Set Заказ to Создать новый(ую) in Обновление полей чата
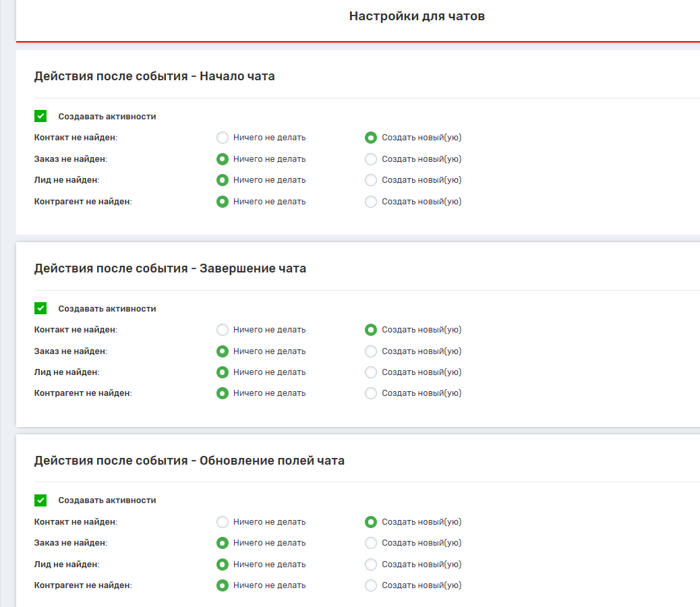The width and height of the screenshot is (700, 607). point(370,543)
